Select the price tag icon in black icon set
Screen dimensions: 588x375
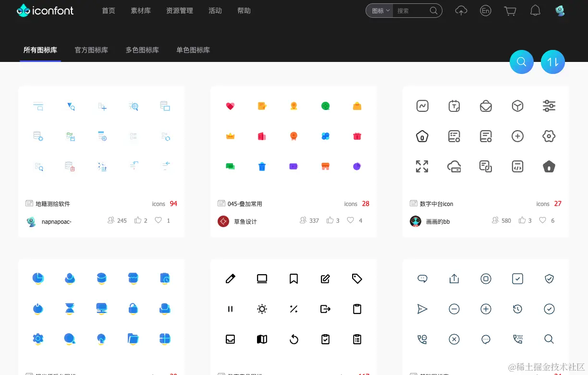[357, 278]
